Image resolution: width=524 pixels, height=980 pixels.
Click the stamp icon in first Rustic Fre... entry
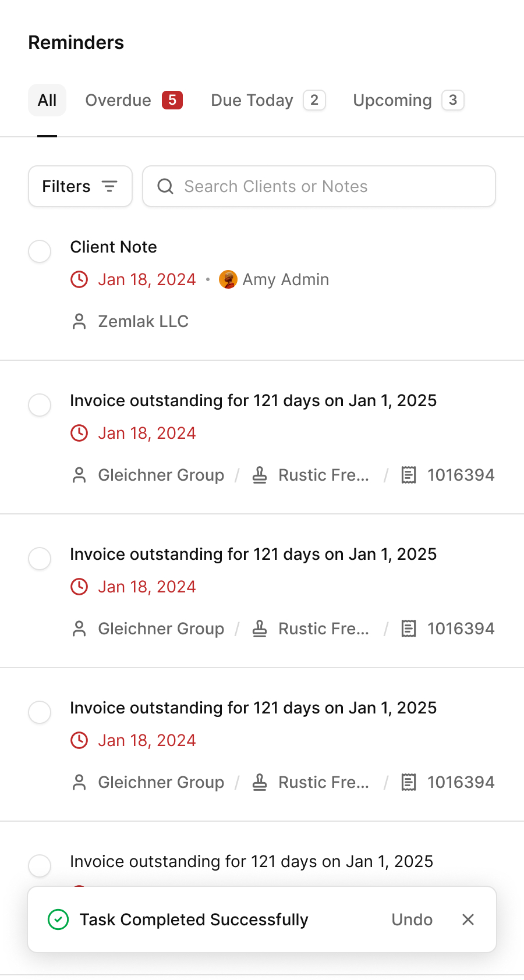pyautogui.click(x=260, y=475)
